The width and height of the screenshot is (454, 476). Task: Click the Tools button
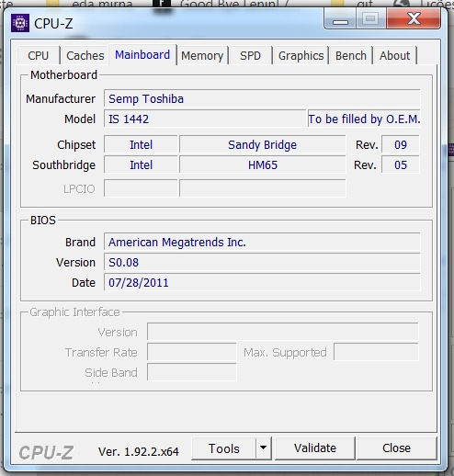223,448
